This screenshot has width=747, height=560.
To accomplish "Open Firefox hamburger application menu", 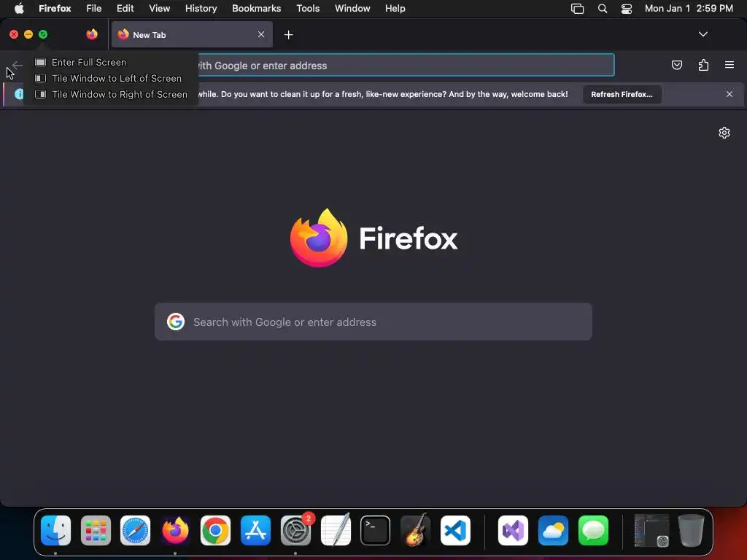I will tap(729, 65).
